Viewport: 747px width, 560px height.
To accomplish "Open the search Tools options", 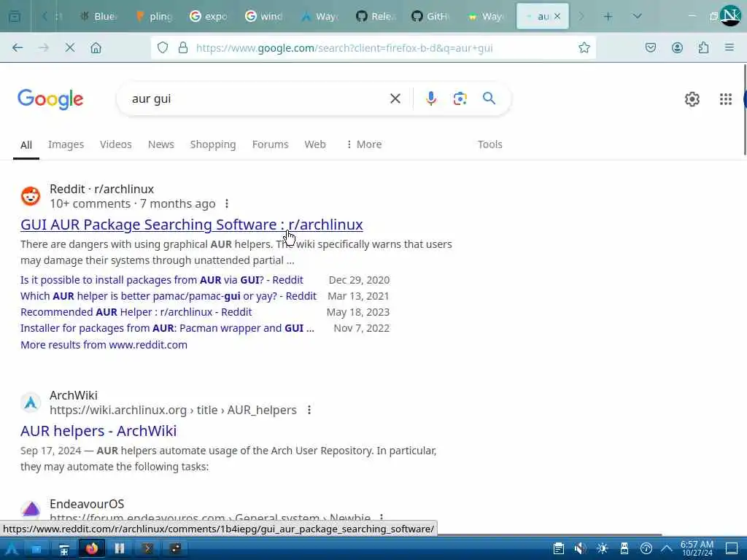I will 489,144.
